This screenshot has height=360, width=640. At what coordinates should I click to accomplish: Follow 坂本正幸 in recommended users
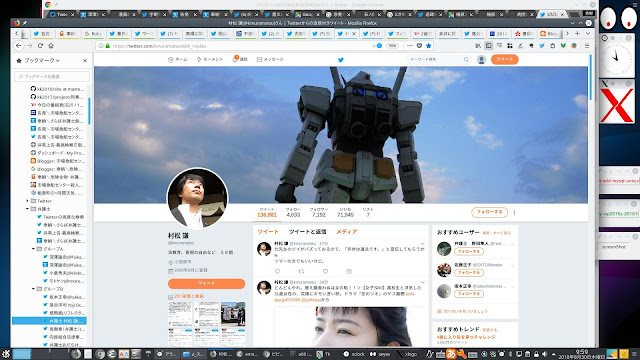(469, 294)
